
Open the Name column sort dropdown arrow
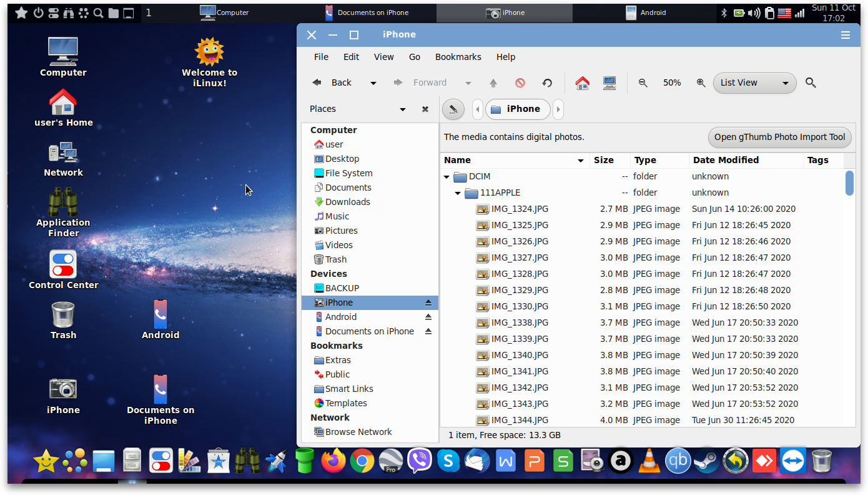pyautogui.click(x=581, y=161)
